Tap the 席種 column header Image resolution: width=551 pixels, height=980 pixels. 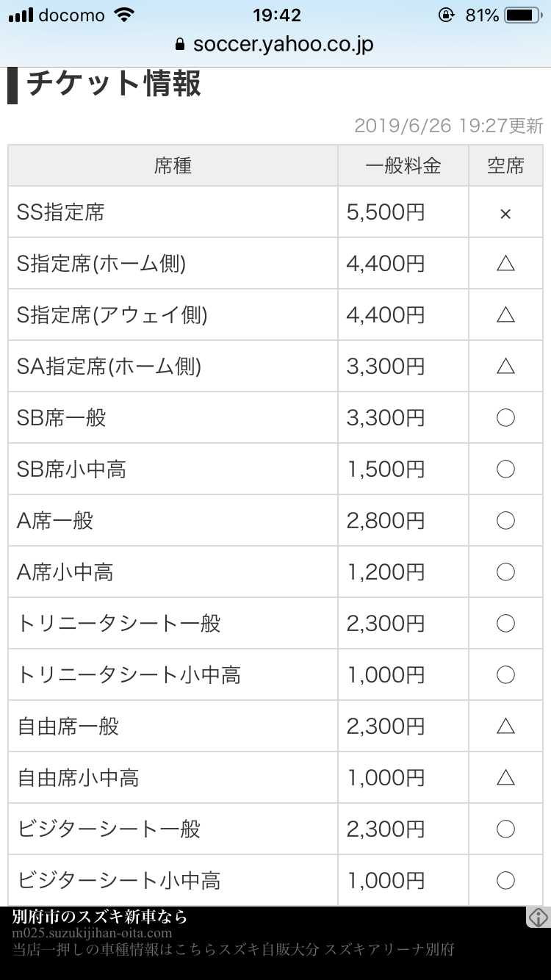[x=173, y=166]
